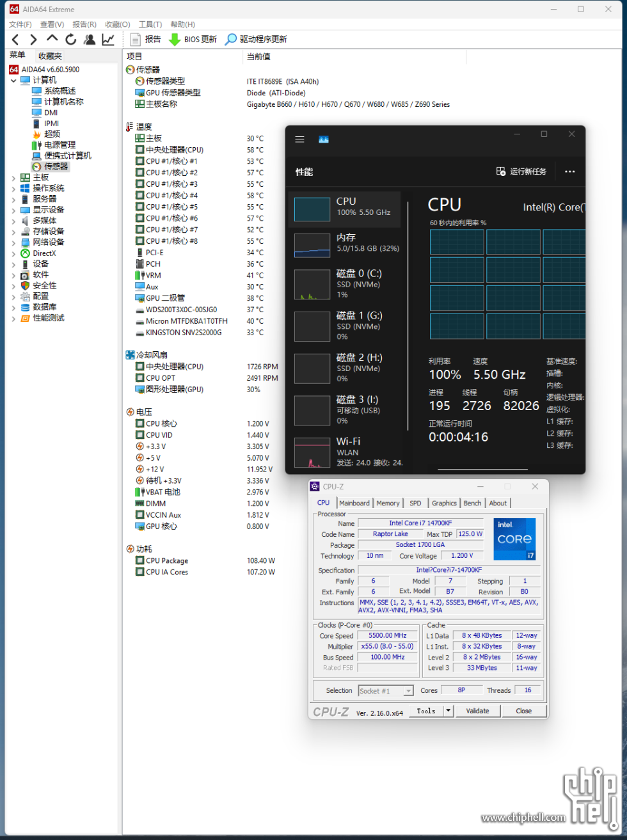Viewport: 627px width, 840px height.
Task: Open Task Manager three-dot more options
Action: [x=570, y=171]
